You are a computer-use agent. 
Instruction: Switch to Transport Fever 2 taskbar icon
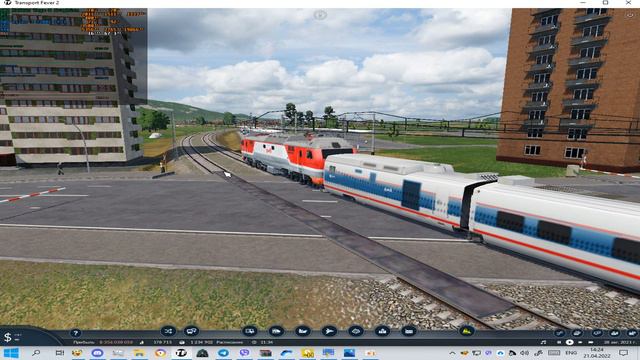(181, 353)
